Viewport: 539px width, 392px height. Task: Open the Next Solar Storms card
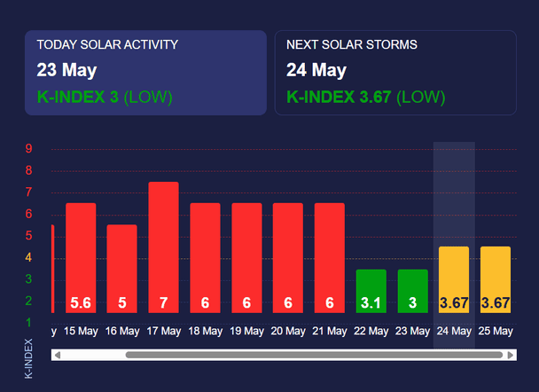pos(395,73)
